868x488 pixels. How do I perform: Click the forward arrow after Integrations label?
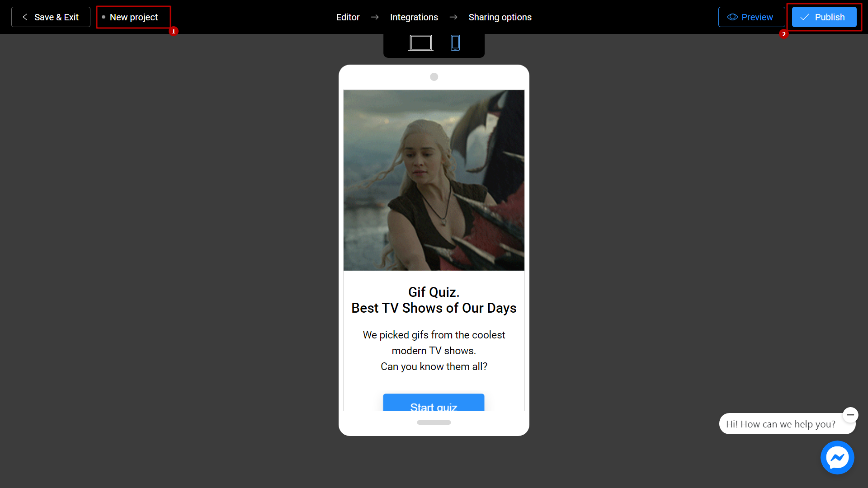click(x=453, y=17)
